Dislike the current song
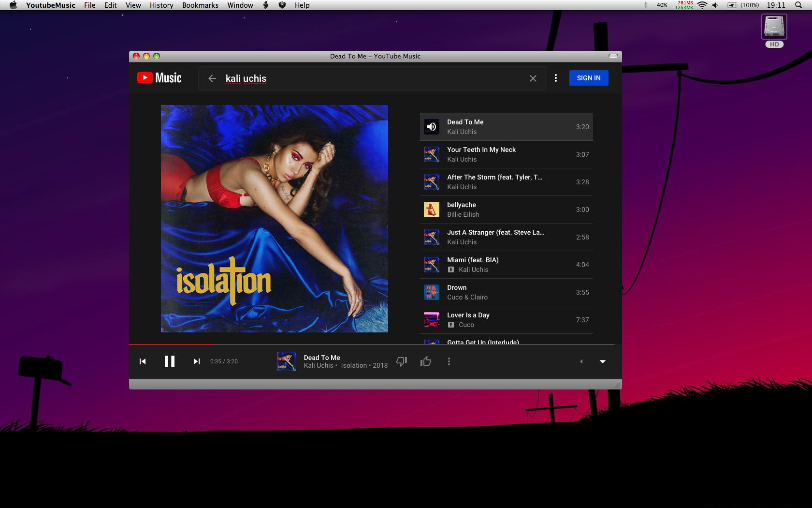Screen dimensions: 812x508 (402, 361)
